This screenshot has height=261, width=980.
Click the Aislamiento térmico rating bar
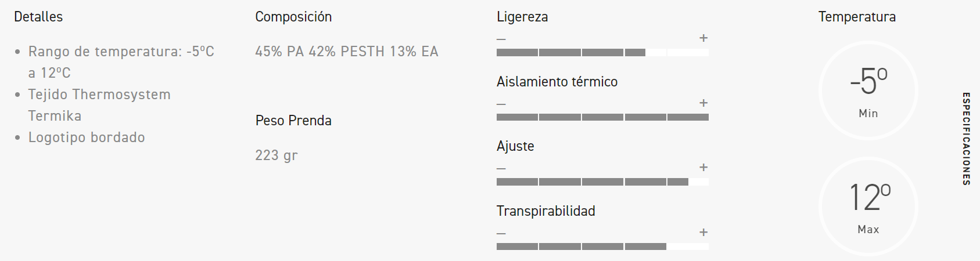click(x=602, y=117)
